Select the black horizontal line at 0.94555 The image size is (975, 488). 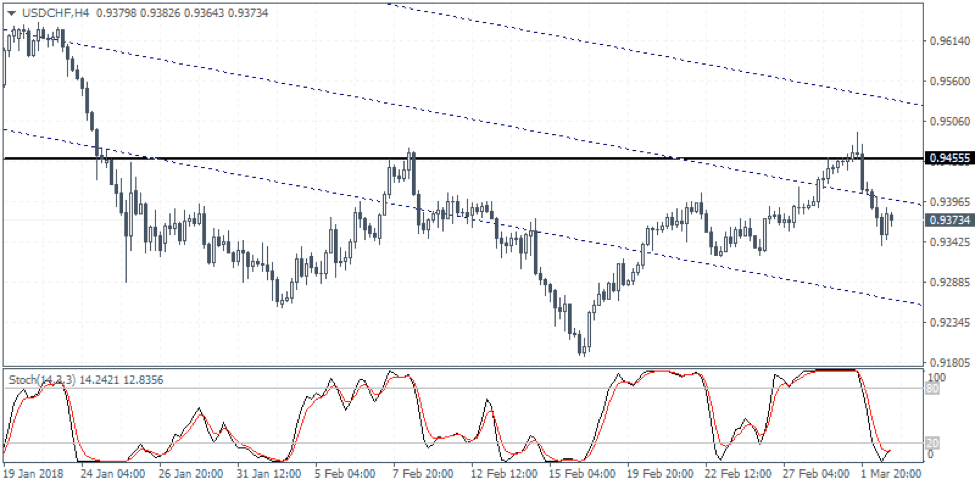click(300, 158)
